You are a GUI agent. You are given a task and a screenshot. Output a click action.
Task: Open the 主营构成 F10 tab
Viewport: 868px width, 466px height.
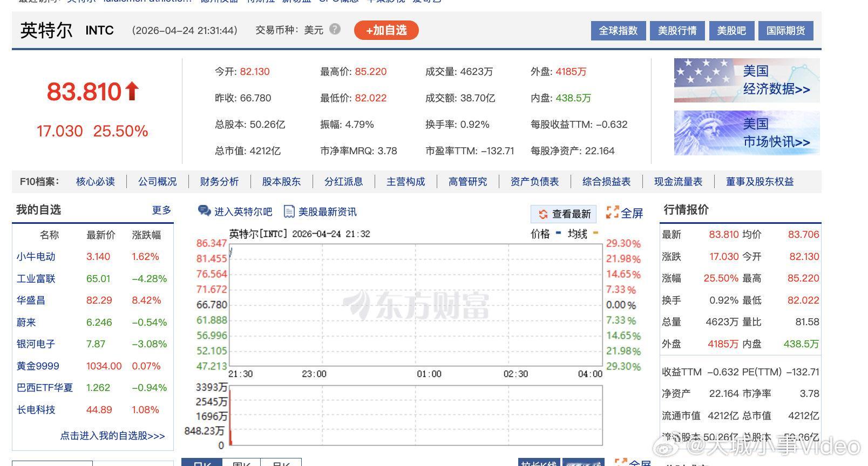tap(405, 182)
